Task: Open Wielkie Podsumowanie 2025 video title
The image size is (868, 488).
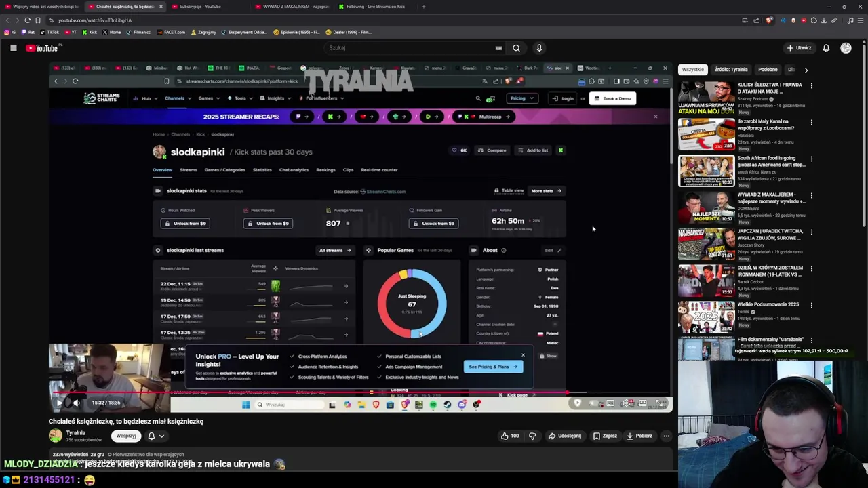Action: pyautogui.click(x=768, y=304)
